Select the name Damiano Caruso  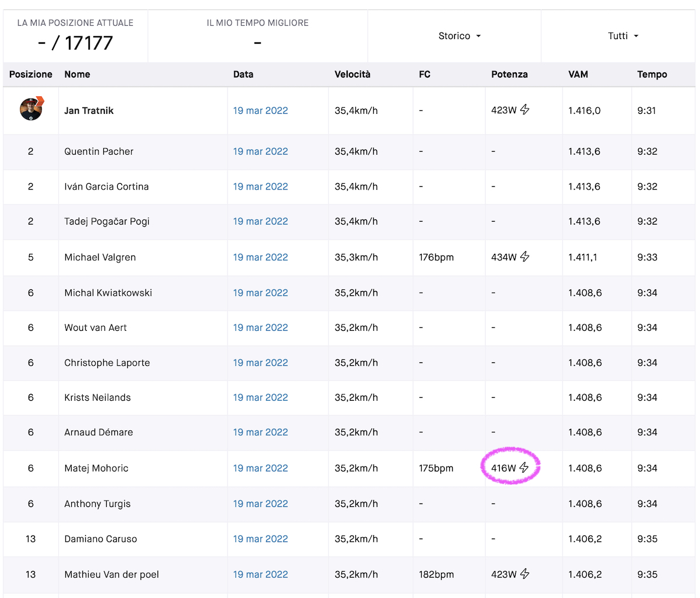[x=100, y=539]
